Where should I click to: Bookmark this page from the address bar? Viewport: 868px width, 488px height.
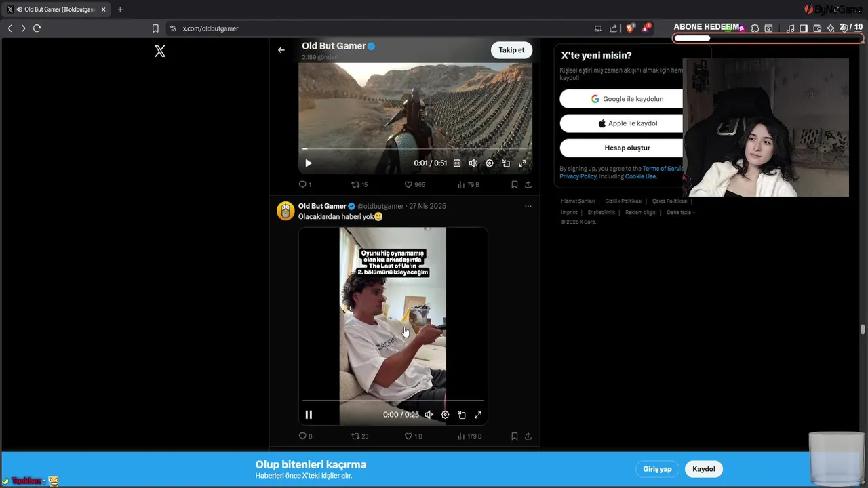point(155,28)
